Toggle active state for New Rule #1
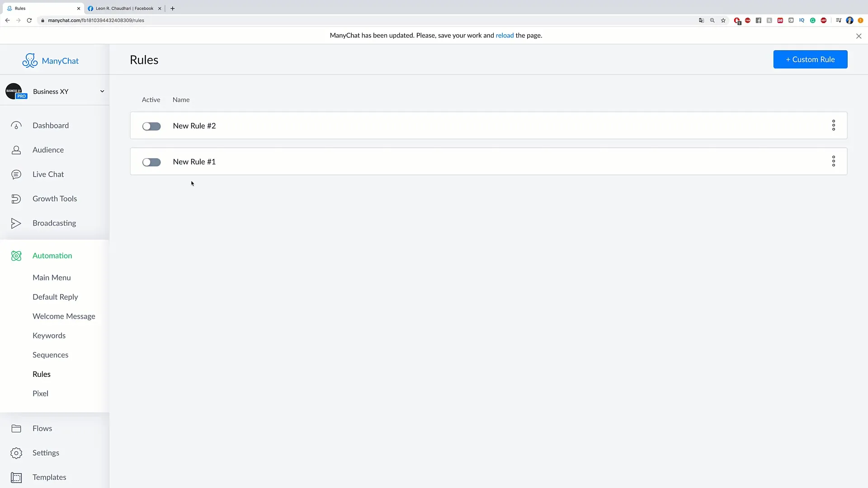Image resolution: width=868 pixels, height=488 pixels. (x=151, y=161)
